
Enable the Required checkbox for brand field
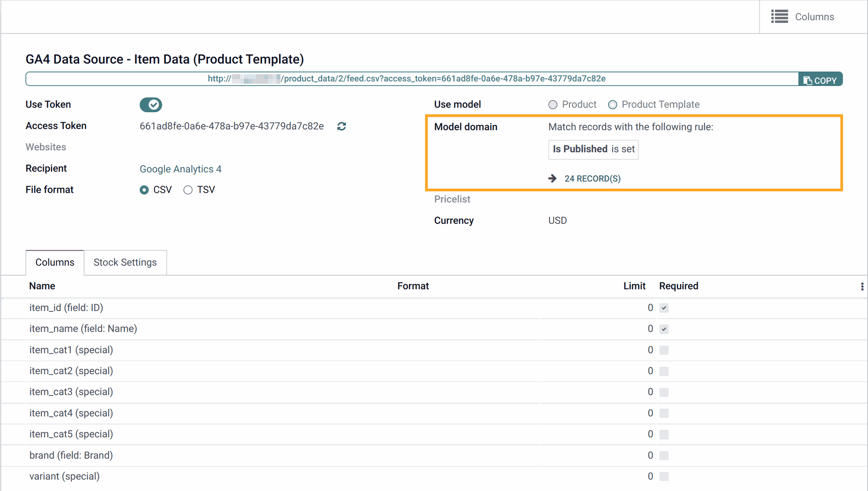tap(664, 455)
